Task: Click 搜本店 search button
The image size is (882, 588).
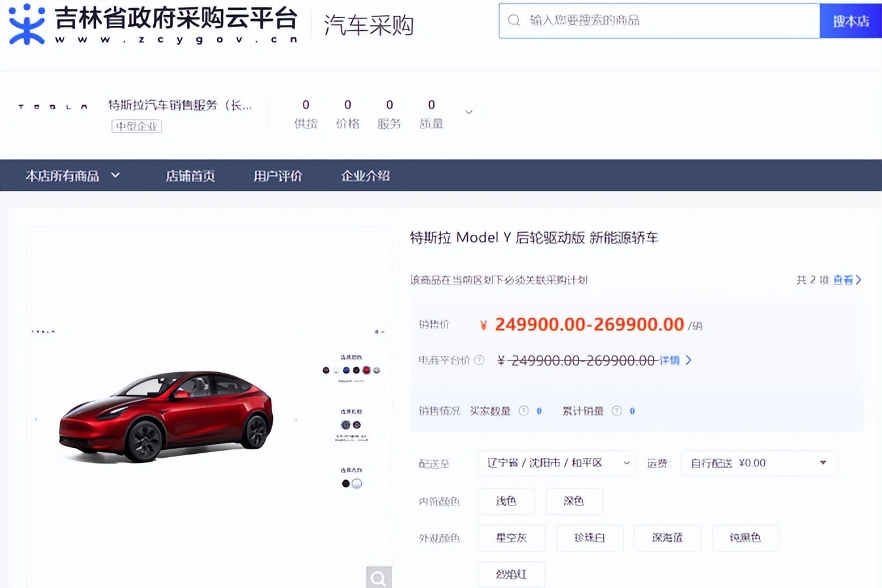Action: [x=851, y=21]
